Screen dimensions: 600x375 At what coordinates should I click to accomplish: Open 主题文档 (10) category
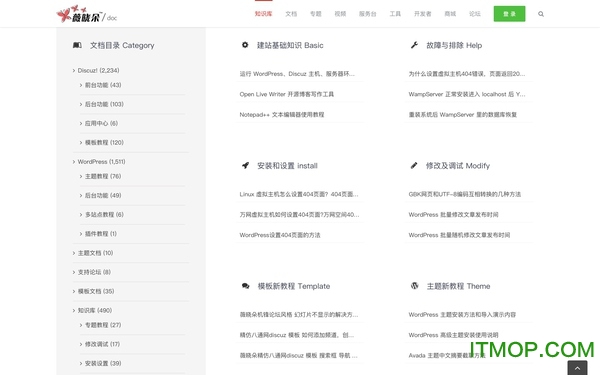pos(95,253)
